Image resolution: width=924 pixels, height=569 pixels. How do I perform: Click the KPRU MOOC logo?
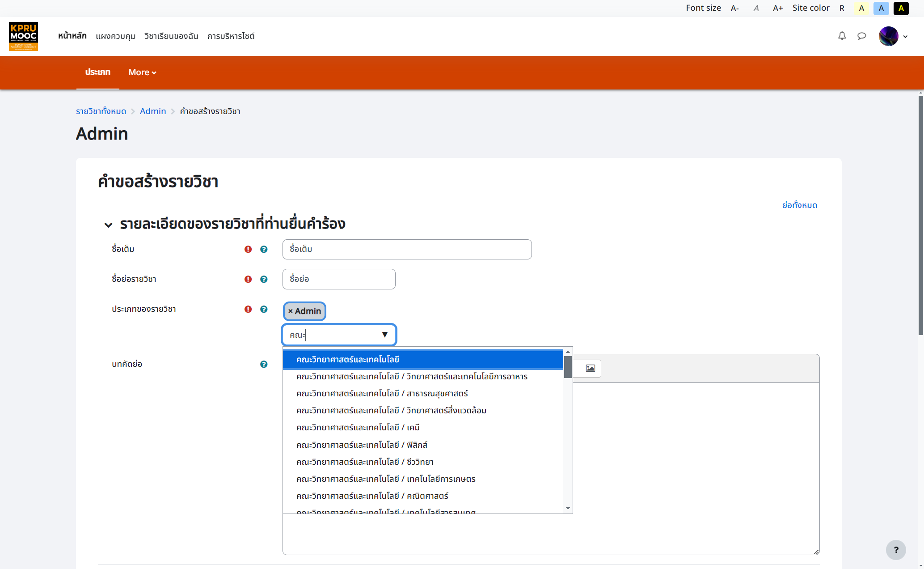point(23,36)
